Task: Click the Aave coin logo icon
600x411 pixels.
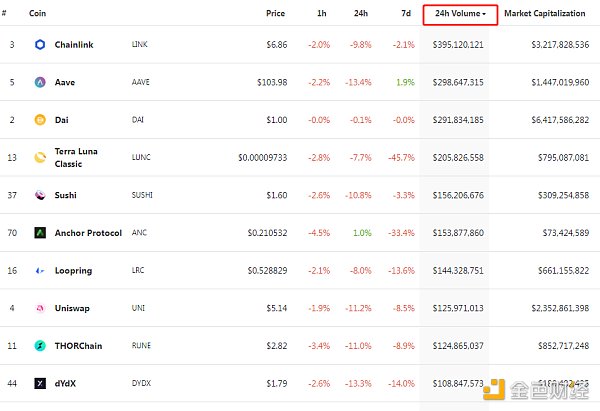Action: (40, 83)
